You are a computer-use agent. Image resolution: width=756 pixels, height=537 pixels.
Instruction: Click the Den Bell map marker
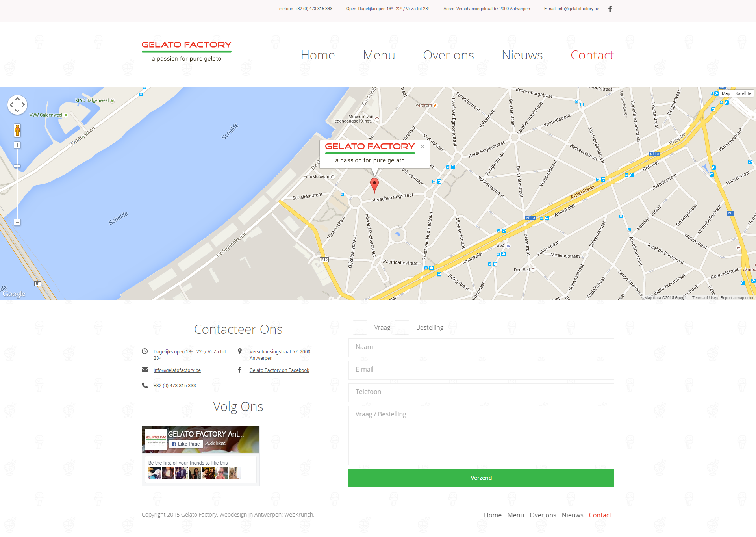533,270
